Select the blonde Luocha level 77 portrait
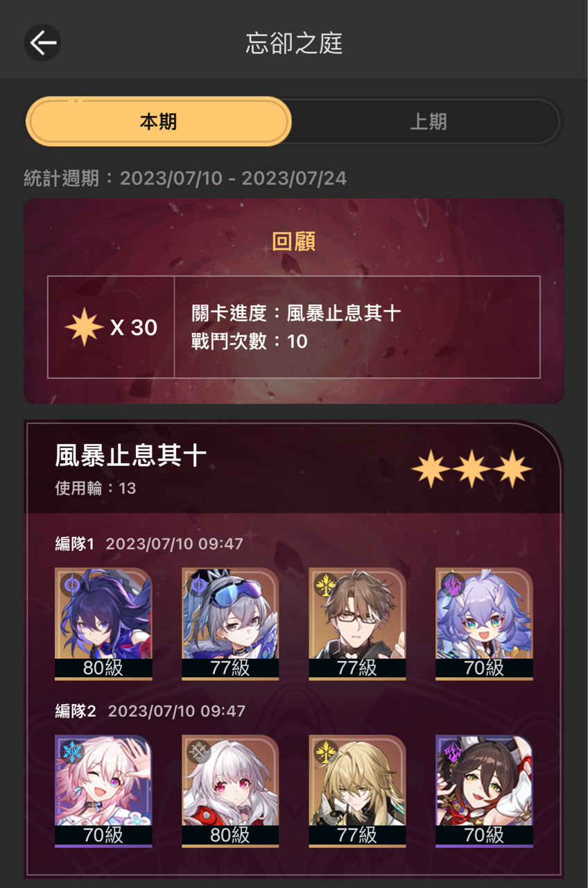The width and height of the screenshot is (588, 888). click(x=357, y=791)
